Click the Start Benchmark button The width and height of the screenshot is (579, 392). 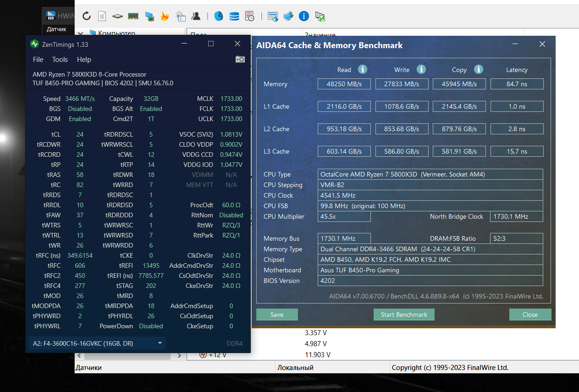[x=404, y=315]
